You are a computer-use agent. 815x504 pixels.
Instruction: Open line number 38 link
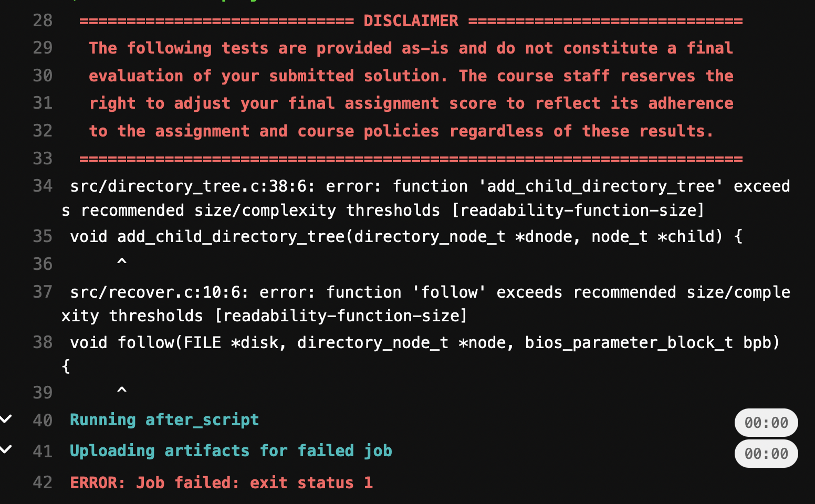pyautogui.click(x=43, y=342)
